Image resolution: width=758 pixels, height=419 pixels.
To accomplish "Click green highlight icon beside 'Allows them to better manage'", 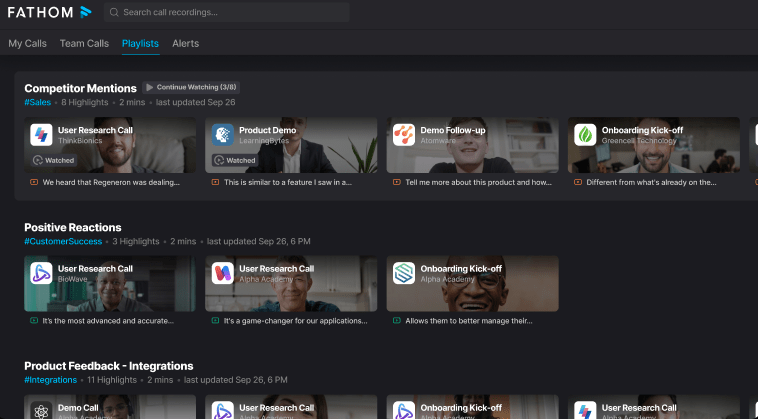I will click(x=396, y=320).
